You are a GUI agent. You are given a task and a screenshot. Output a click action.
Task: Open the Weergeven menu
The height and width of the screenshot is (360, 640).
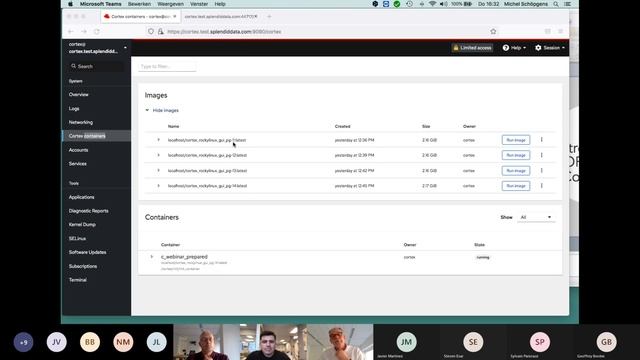click(170, 4)
